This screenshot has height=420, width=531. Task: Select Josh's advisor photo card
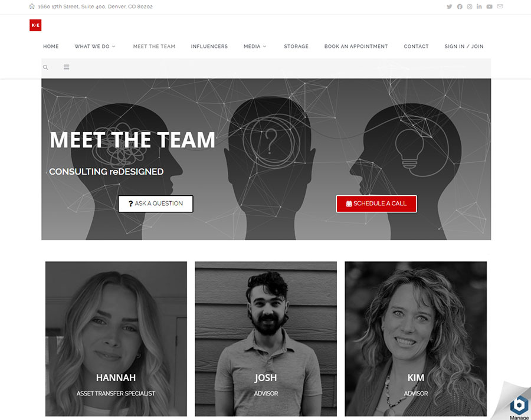[x=266, y=339]
